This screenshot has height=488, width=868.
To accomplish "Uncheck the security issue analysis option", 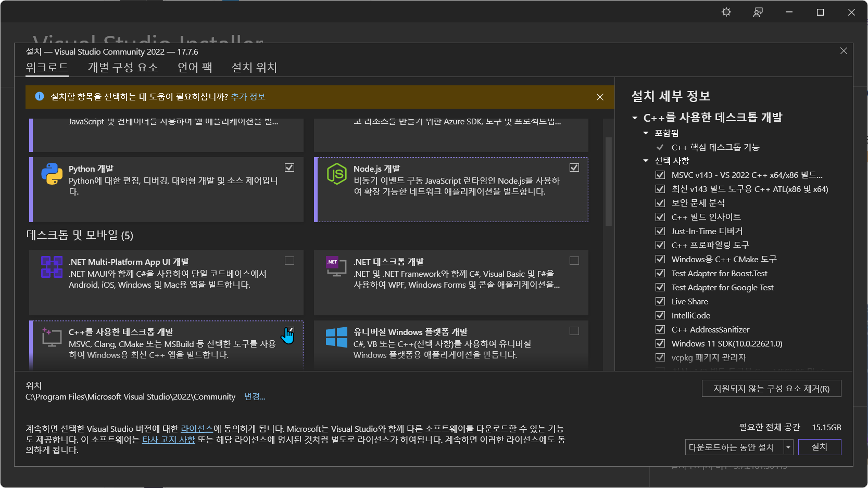I will point(660,203).
